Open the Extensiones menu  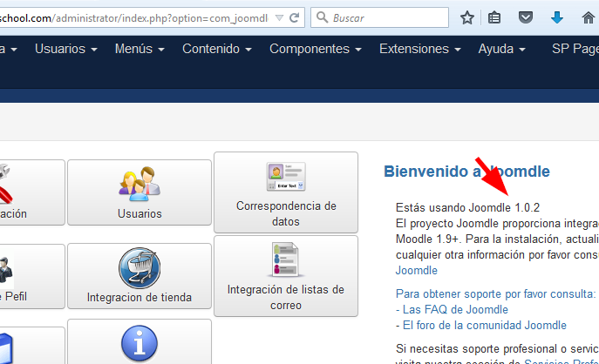tap(419, 49)
